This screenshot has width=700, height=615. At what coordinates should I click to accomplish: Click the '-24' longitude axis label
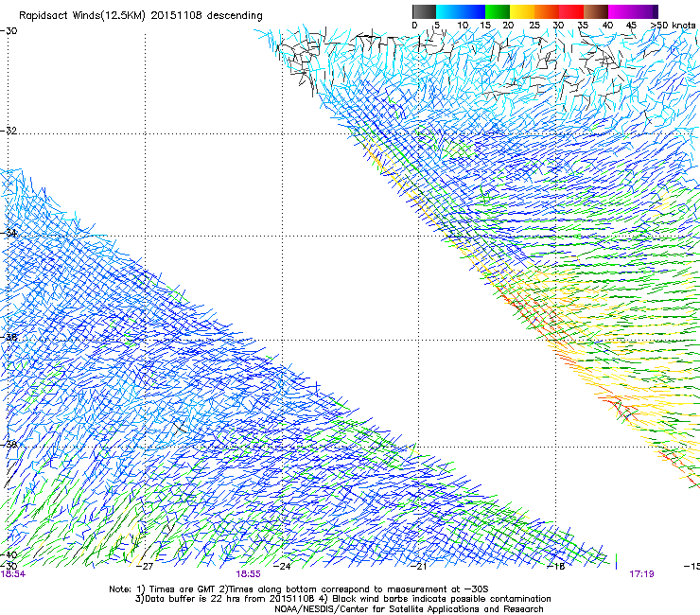(x=282, y=567)
